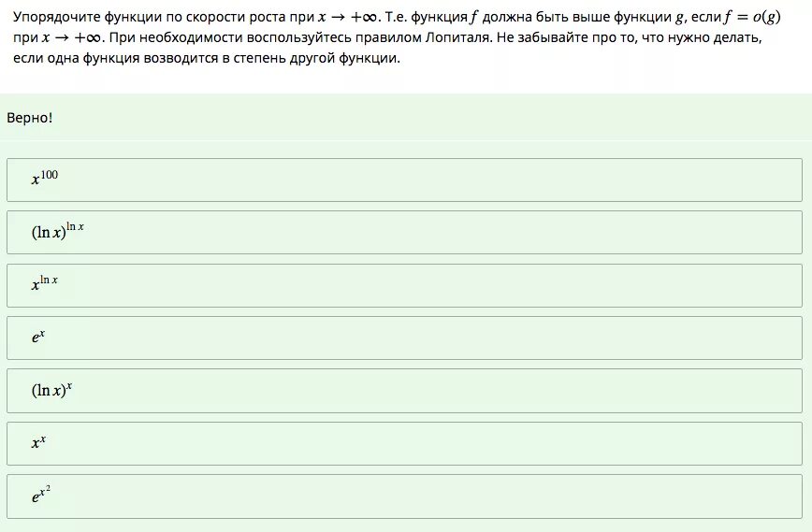812x532 pixels.
Task: Click the word "Лопиталя" in the task text
Action: tap(457, 37)
